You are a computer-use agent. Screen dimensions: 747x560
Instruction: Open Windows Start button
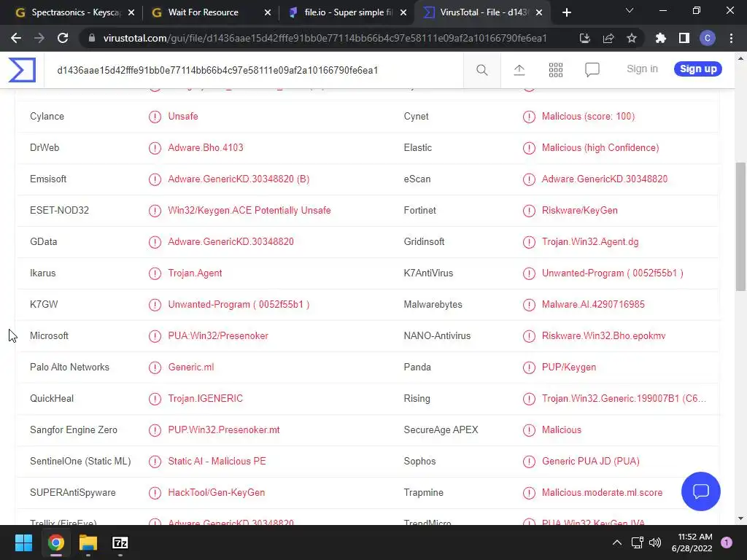pos(24,542)
